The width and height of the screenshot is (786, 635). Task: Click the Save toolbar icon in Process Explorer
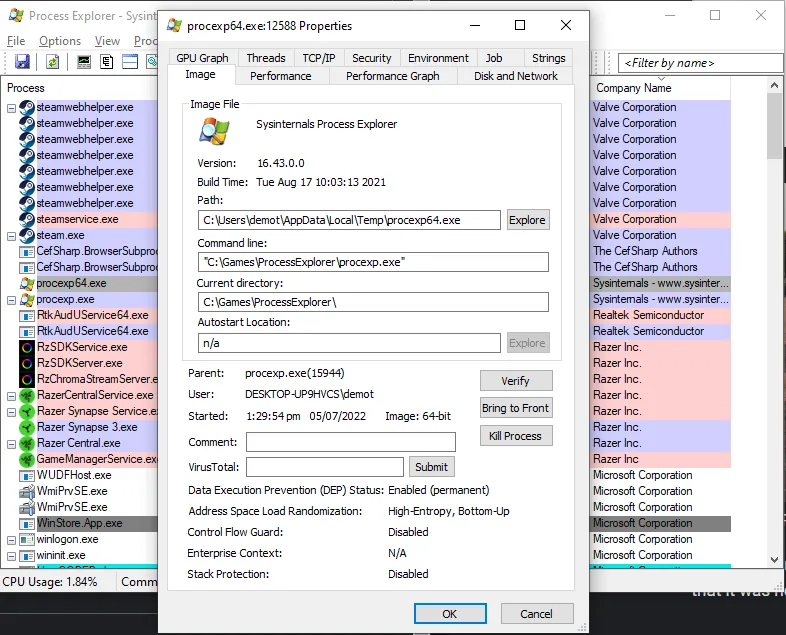point(22,62)
